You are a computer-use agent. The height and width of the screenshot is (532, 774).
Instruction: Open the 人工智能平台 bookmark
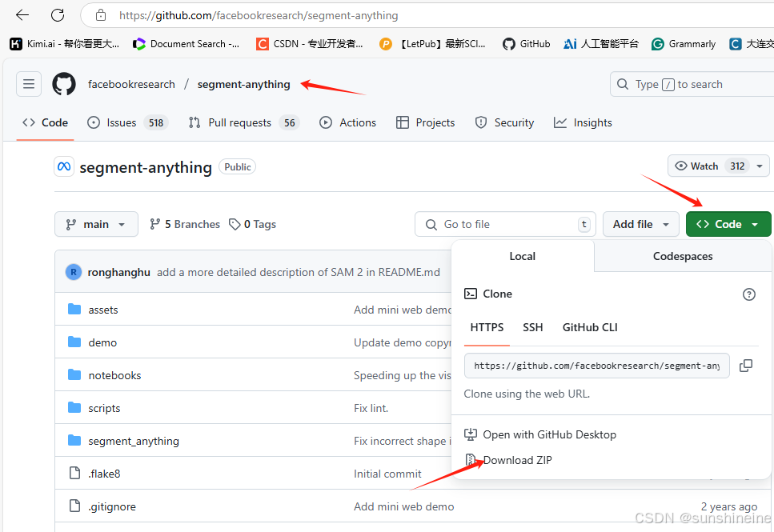click(601, 44)
